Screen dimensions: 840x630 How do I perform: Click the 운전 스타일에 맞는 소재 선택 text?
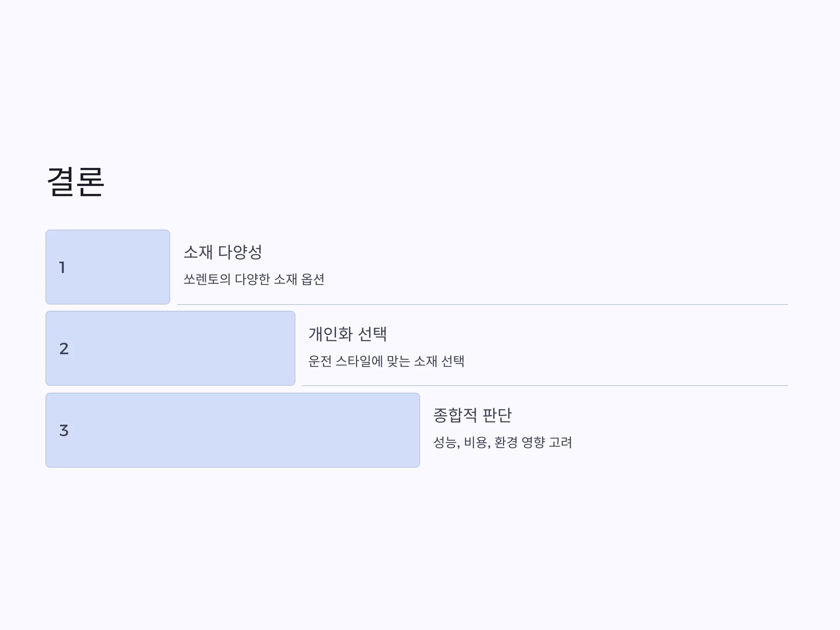pos(386,361)
